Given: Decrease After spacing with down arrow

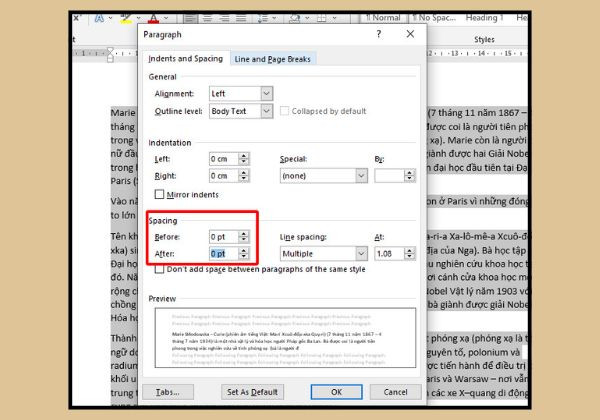Looking at the screenshot, I should click(x=244, y=256).
